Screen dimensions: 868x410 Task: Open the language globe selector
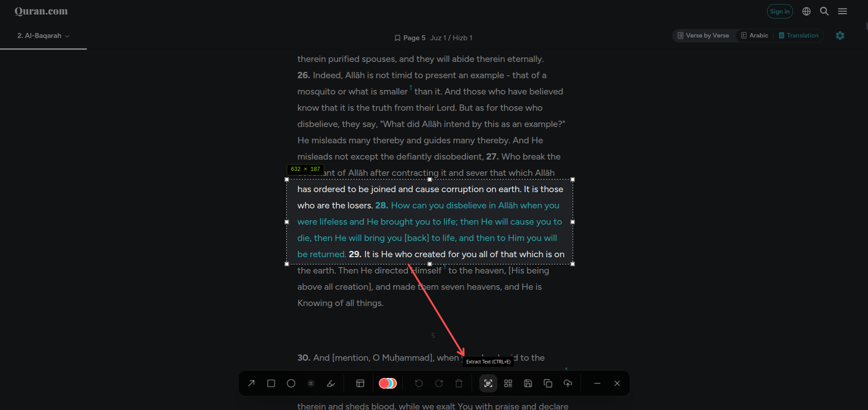point(806,11)
